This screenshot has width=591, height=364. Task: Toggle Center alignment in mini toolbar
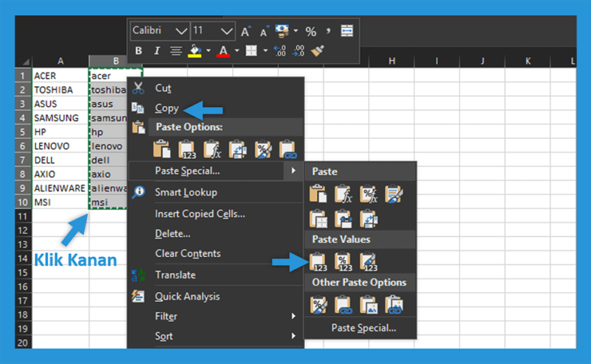pos(176,51)
